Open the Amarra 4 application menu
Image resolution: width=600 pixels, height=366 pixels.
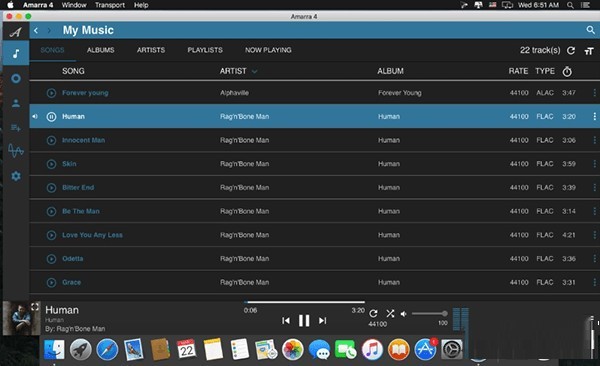pos(38,5)
